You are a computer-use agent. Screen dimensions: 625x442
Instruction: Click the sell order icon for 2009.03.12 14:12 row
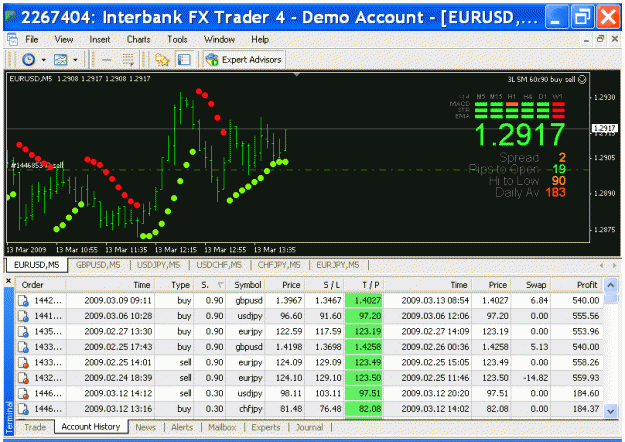(24, 394)
